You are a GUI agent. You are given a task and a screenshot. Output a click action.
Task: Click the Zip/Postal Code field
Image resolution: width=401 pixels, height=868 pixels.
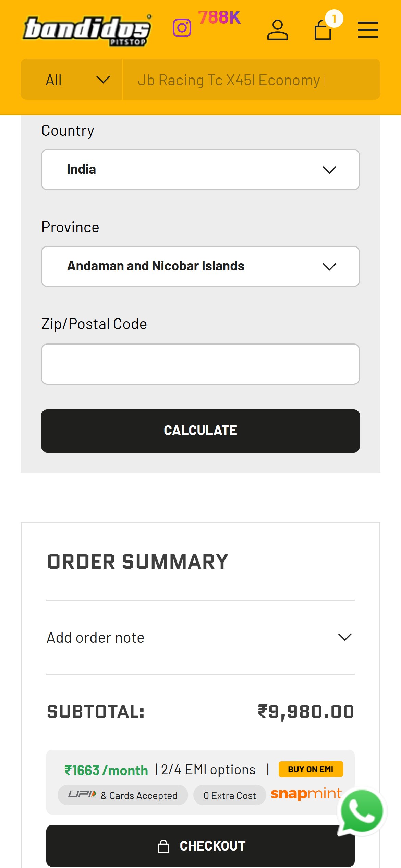[x=200, y=364]
